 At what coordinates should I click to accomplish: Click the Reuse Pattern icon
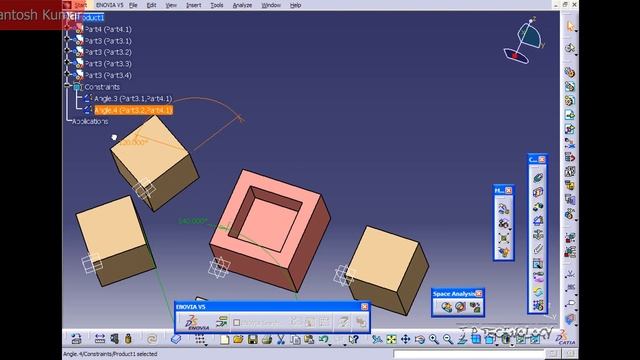(538, 304)
